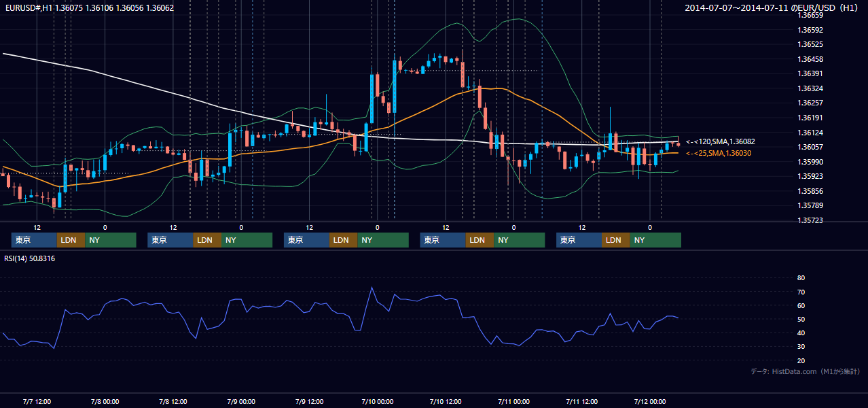Select the 東京 session block for 7/8

(x=170, y=240)
